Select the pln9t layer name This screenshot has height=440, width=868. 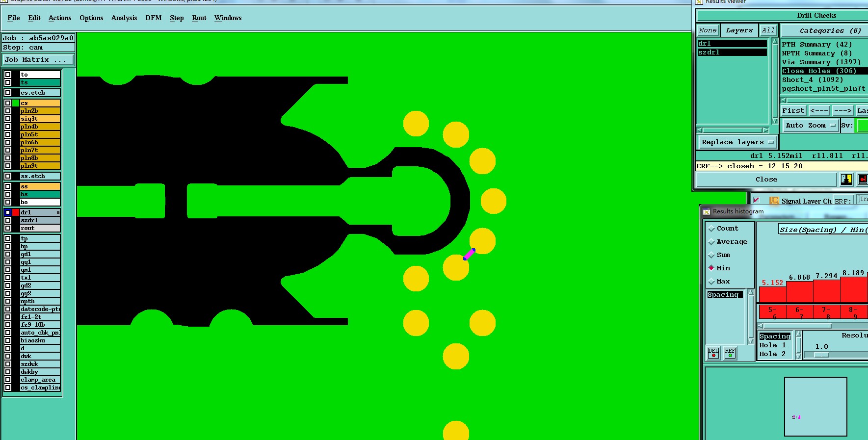point(40,166)
